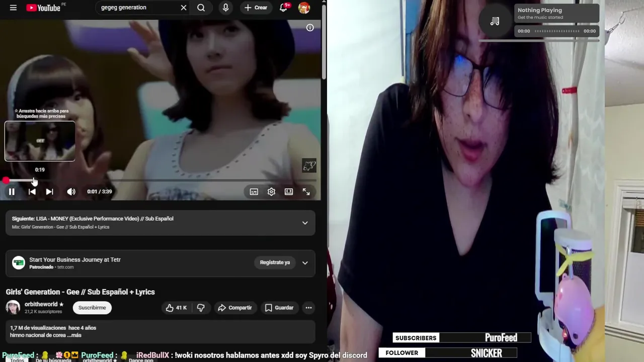Viewport: 644px width, 362px height.
Task: Open the Tetr advertiser logo
Action: coord(19,262)
